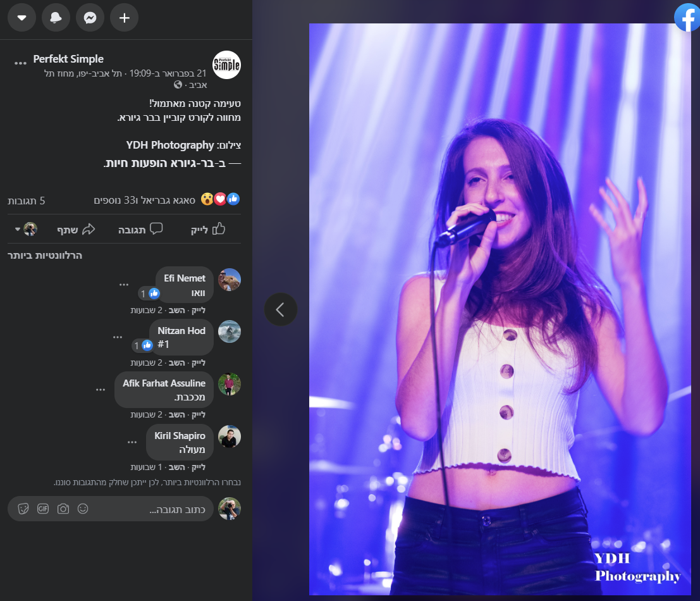This screenshot has height=601, width=700.
Task: Open post options three-dot menu
Action: [20, 63]
